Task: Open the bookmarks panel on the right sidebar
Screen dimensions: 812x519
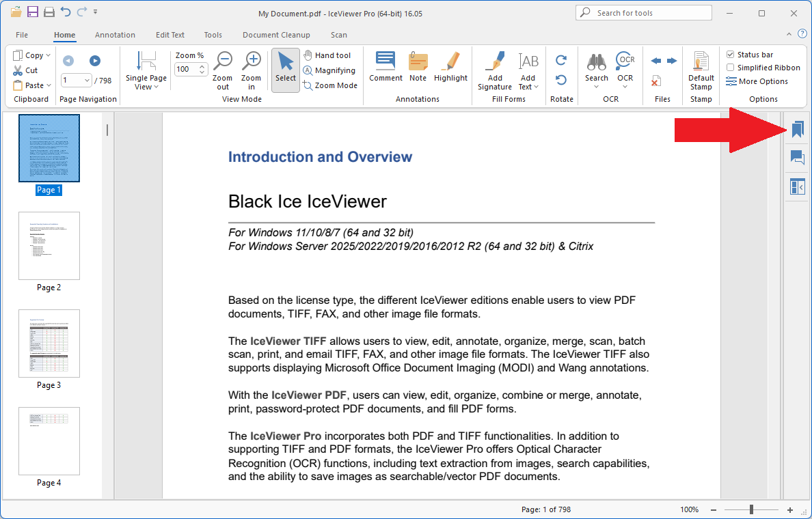Action: [x=798, y=129]
